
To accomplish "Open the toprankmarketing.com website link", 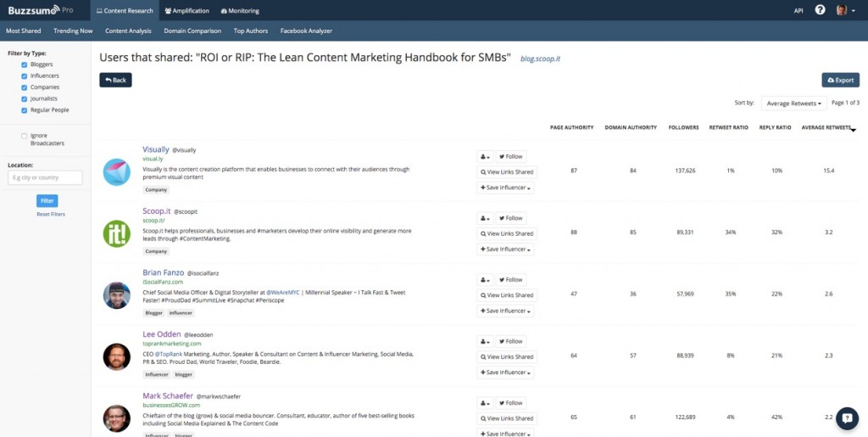I will coord(171,344).
